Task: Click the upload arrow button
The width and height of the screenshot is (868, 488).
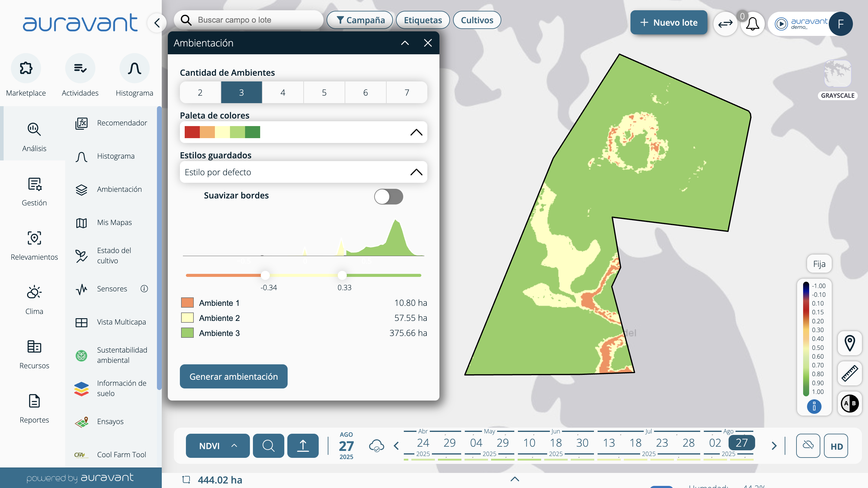Action: coord(303,445)
